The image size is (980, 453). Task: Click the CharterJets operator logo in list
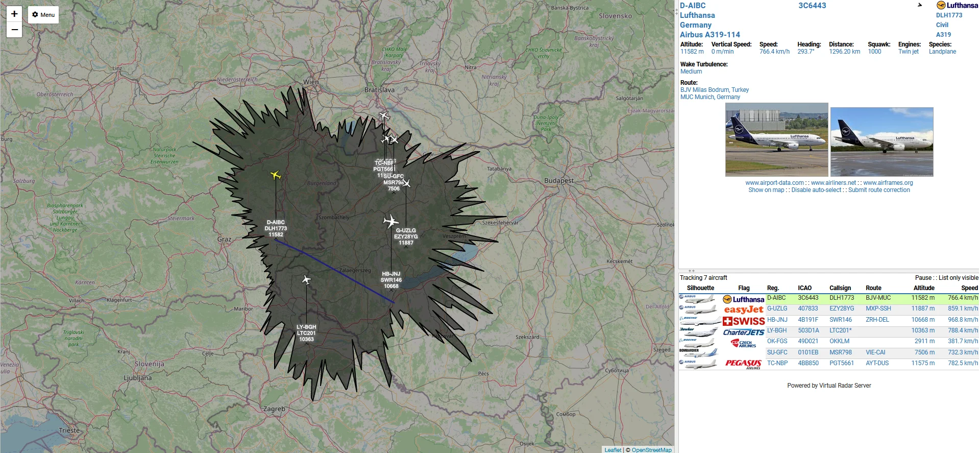pos(744,332)
